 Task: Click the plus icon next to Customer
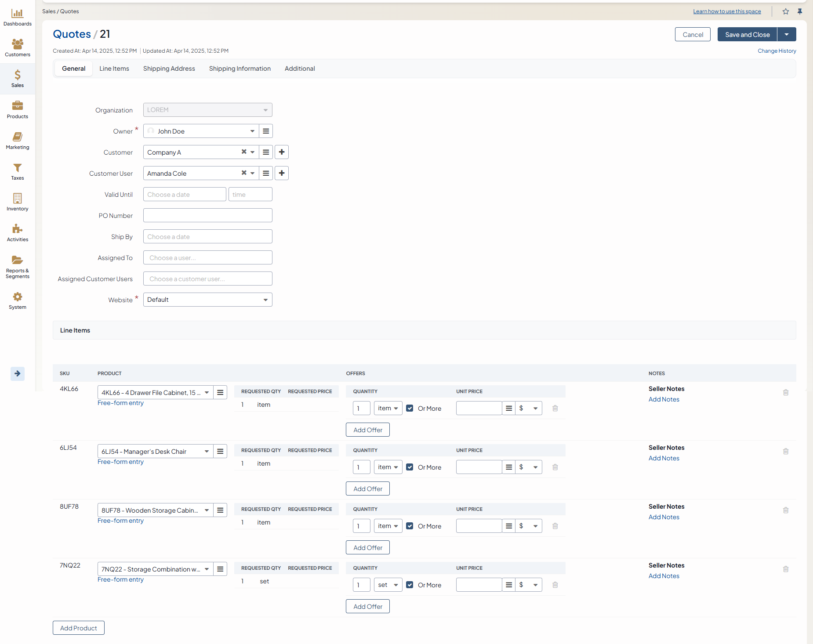click(282, 152)
